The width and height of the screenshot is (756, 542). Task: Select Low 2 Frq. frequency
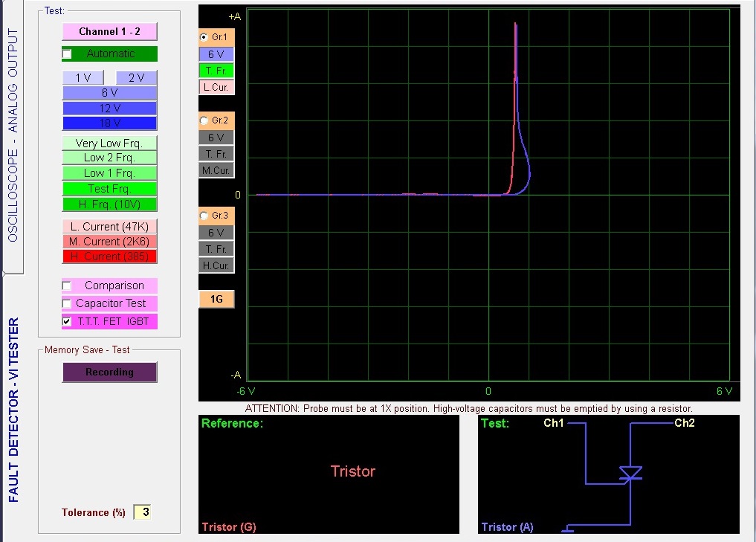coord(109,158)
